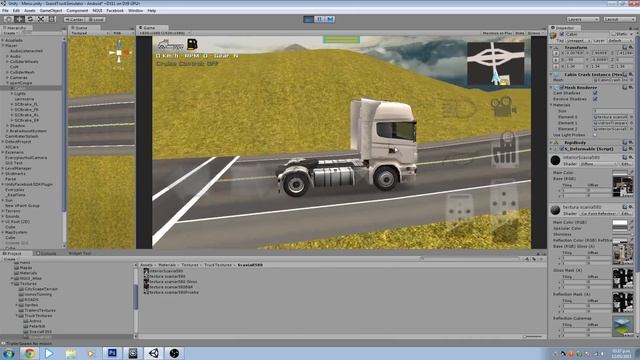Open Google Chrome from the taskbar
This screenshot has width=640, height=360.
29,353
